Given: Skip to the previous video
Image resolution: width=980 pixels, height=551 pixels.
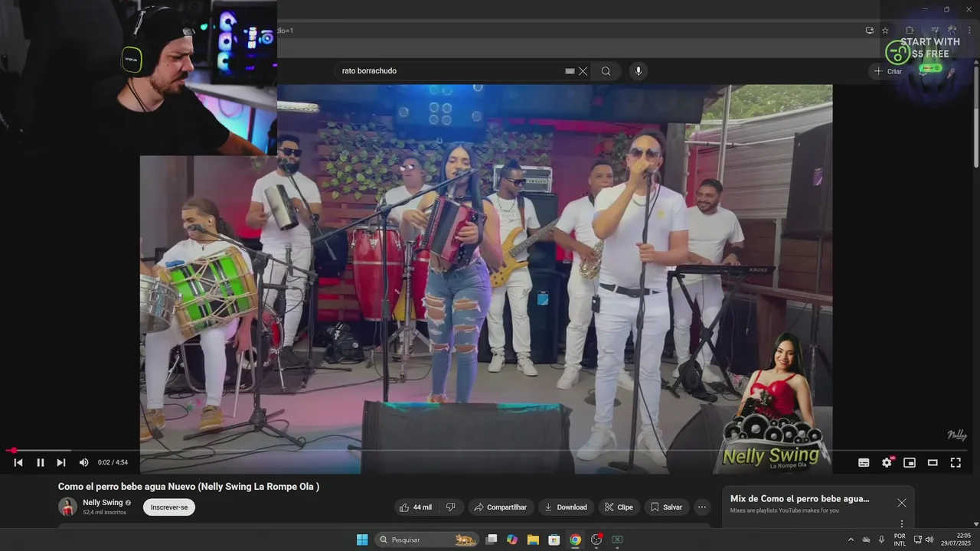Looking at the screenshot, I should coord(18,462).
